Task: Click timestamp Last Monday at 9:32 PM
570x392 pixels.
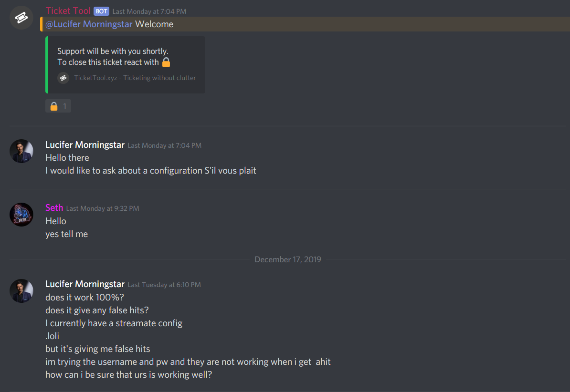Action: pyautogui.click(x=103, y=208)
